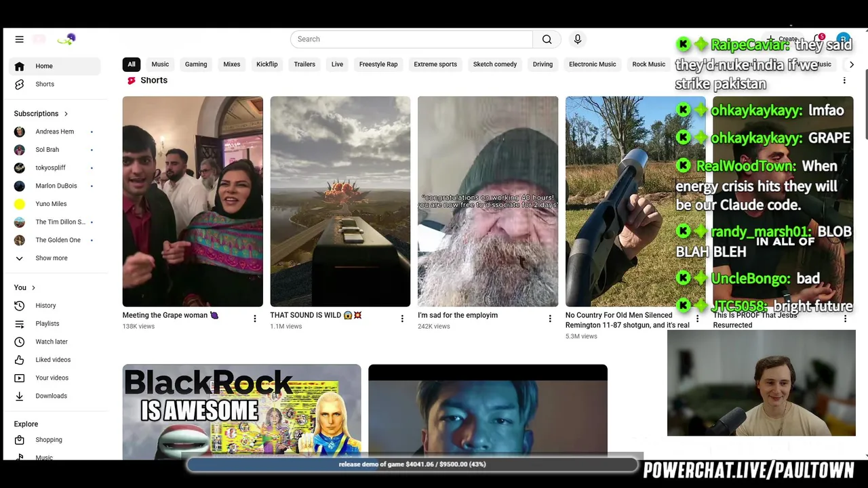
Task: Select the Trailers filter chip
Action: pos(304,64)
